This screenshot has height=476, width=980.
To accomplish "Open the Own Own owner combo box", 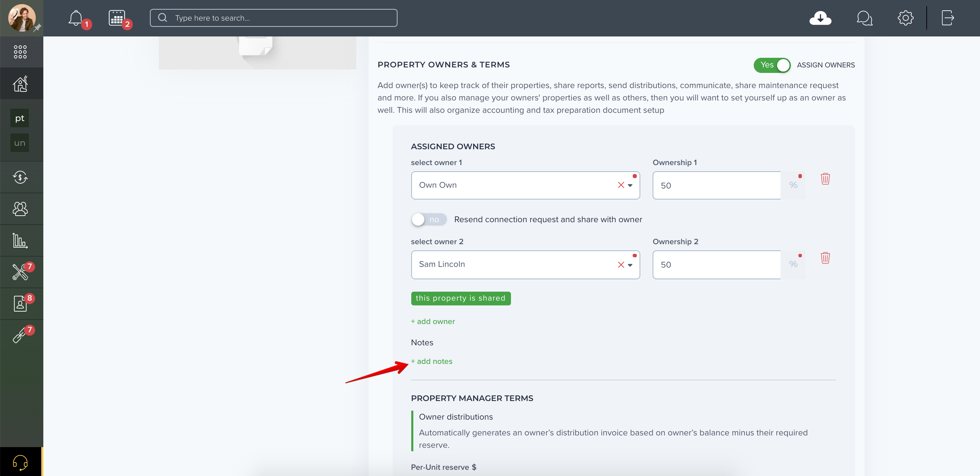I will (525, 185).
